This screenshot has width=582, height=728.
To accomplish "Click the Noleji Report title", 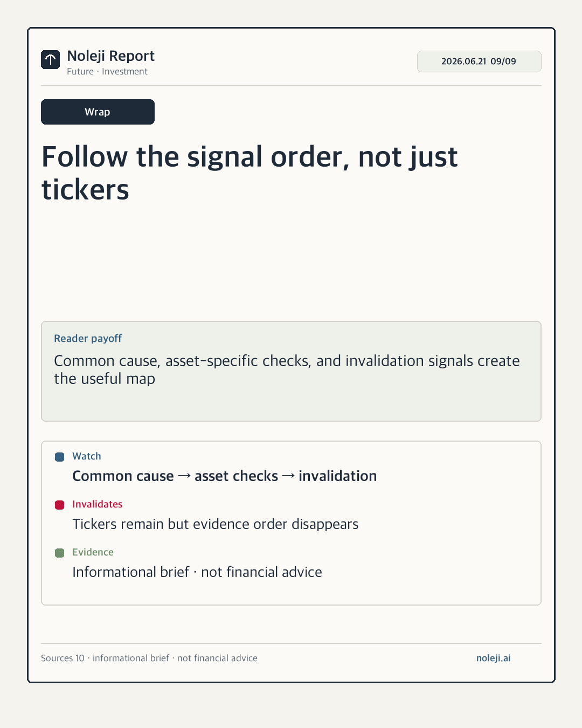I will 110,56.
